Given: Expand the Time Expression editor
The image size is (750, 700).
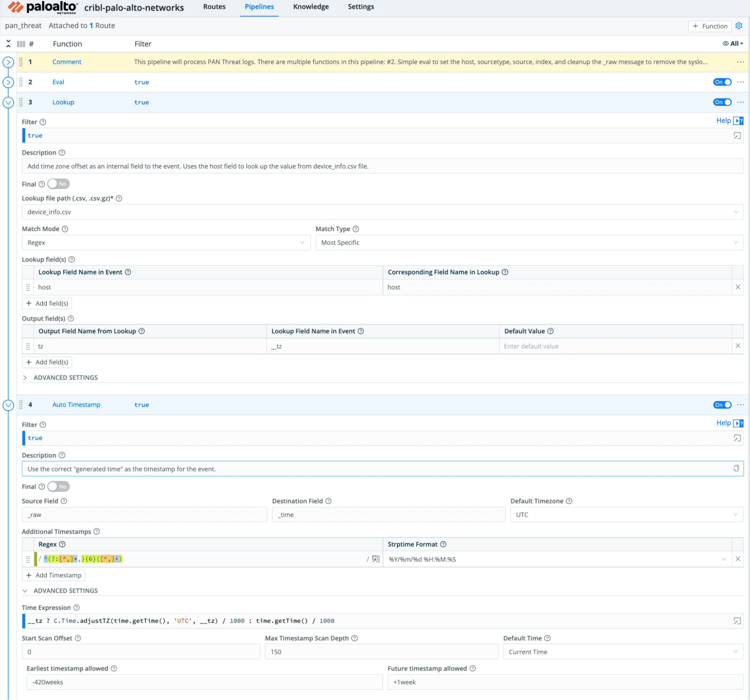Looking at the screenshot, I should click(737, 621).
